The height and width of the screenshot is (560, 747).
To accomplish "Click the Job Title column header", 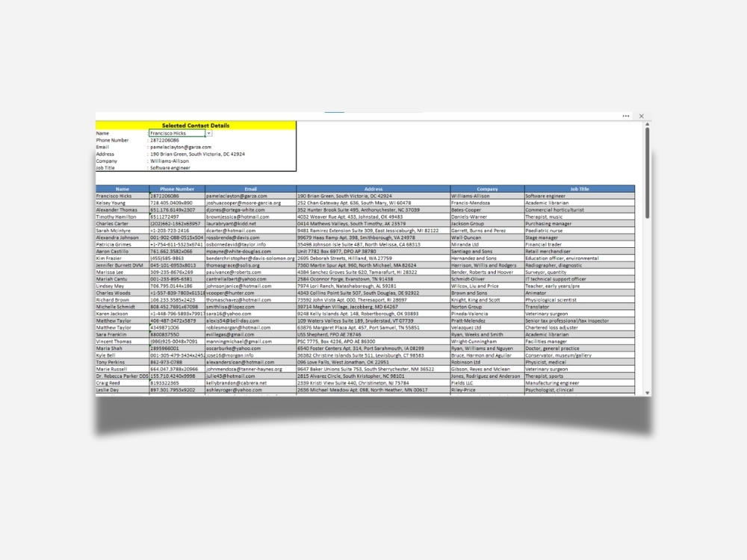I will [580, 189].
